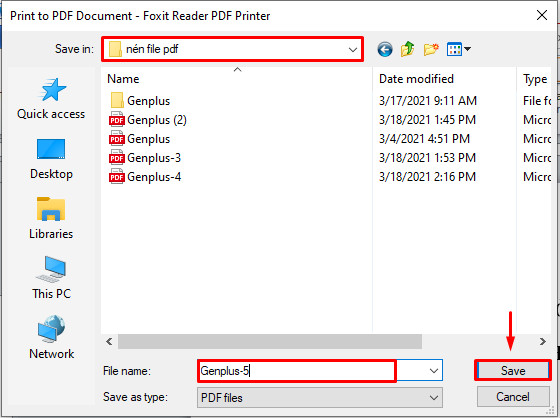Image resolution: width=560 pixels, height=418 pixels.
Task: Expand the Save in folder dropdown
Action: [352, 50]
